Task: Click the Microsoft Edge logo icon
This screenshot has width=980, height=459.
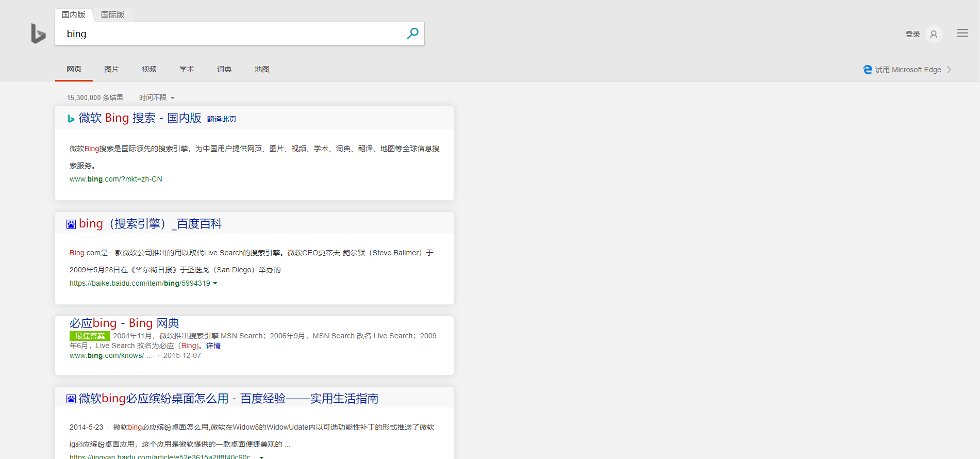Action: [x=868, y=70]
